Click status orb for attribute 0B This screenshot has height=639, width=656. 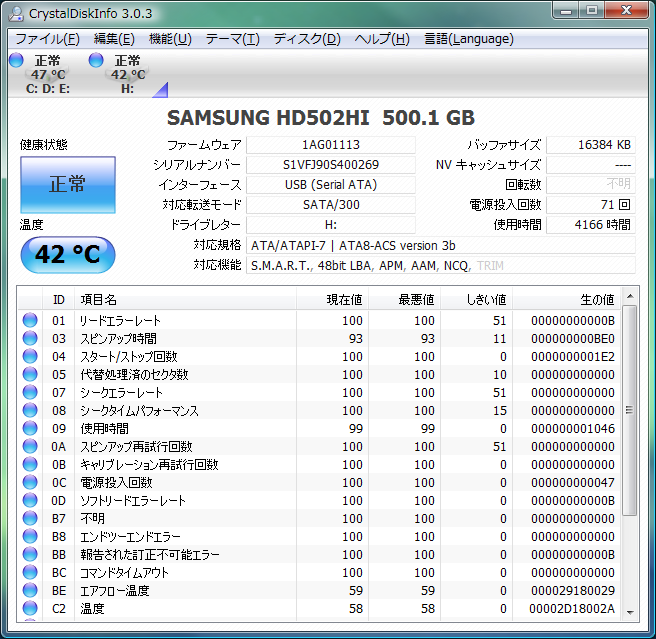tap(30, 464)
